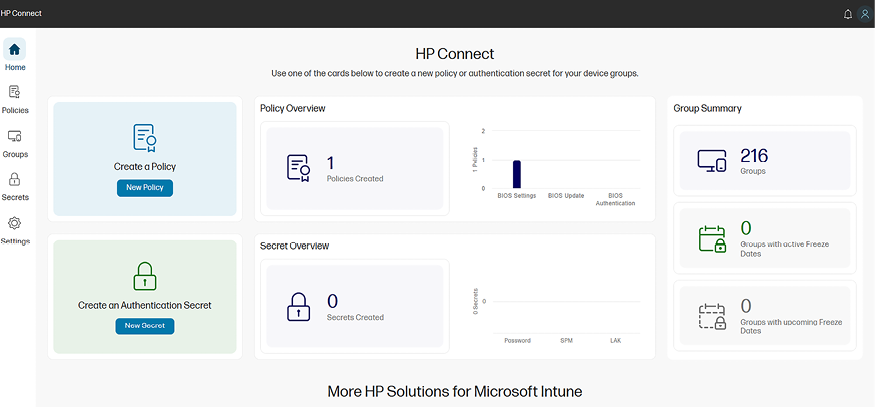The width and height of the screenshot is (875, 407).
Task: Click the New Secret button
Action: [x=145, y=326]
